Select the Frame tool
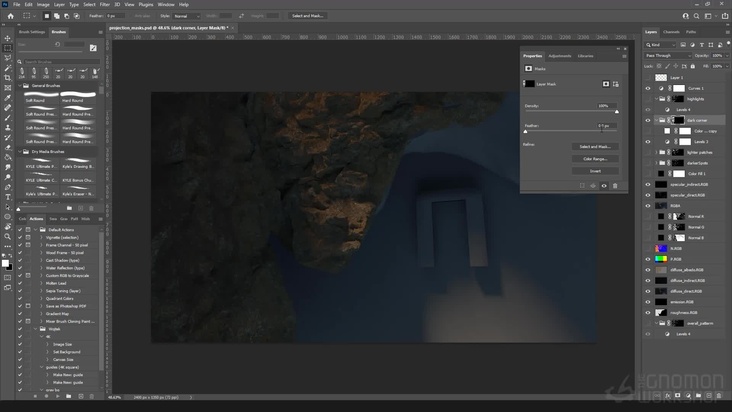The width and height of the screenshot is (732, 412). click(7, 88)
